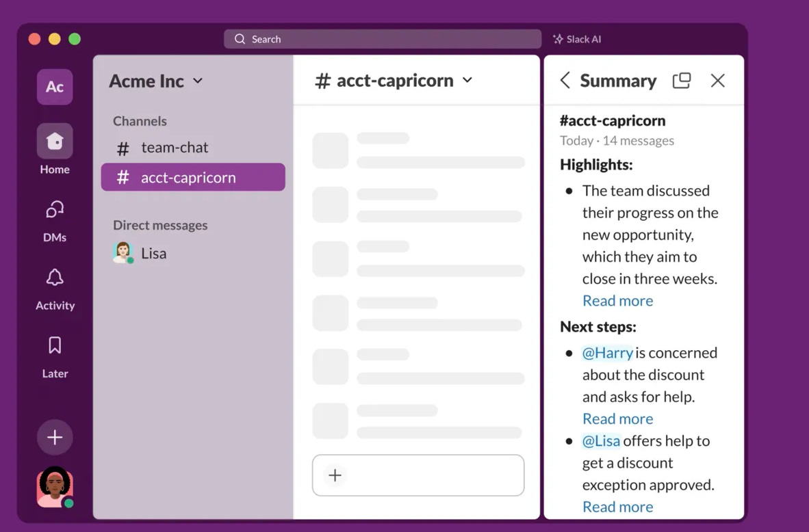Open your profile avatar at sidebar bottom
This screenshot has width=809, height=532.
(55, 487)
